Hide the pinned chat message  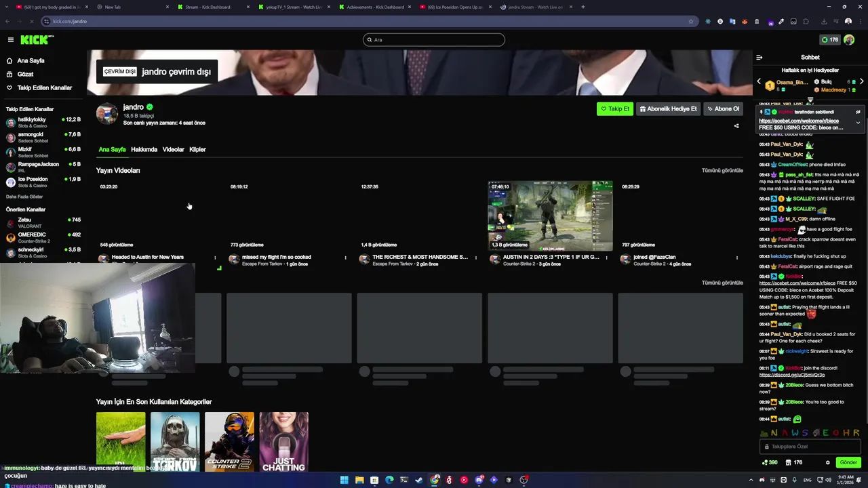858,112
